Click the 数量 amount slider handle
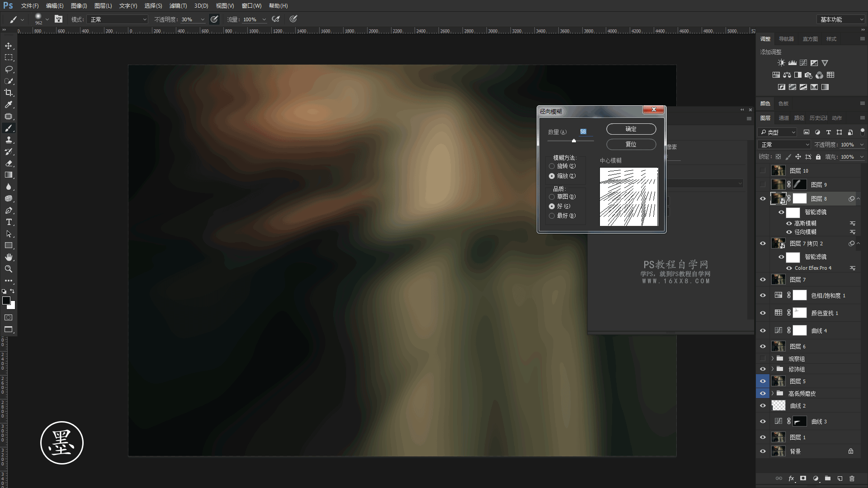Screen dimensions: 868x488 574,141
